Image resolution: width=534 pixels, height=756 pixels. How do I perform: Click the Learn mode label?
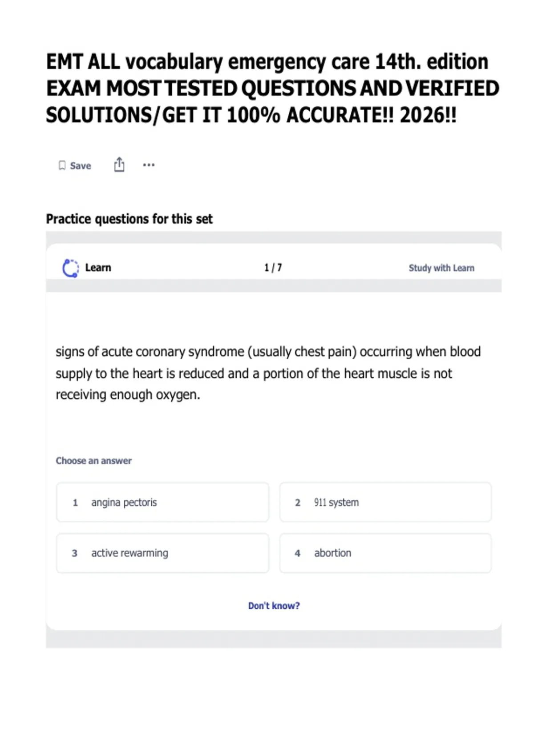(x=98, y=268)
